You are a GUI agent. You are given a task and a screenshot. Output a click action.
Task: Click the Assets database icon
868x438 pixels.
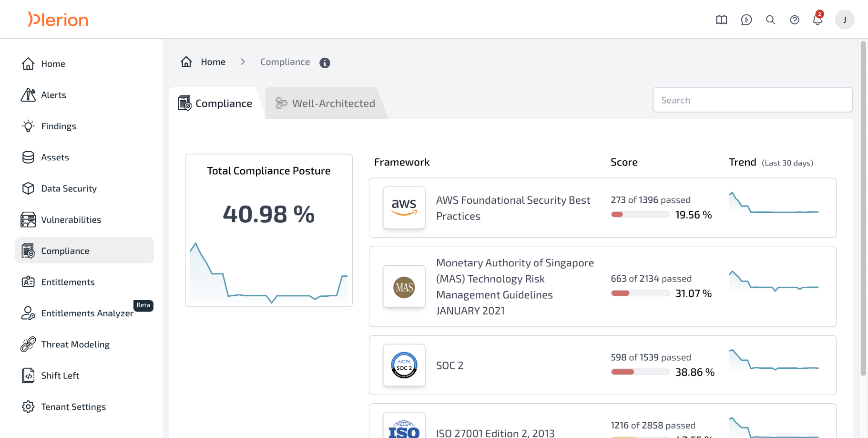[28, 157]
